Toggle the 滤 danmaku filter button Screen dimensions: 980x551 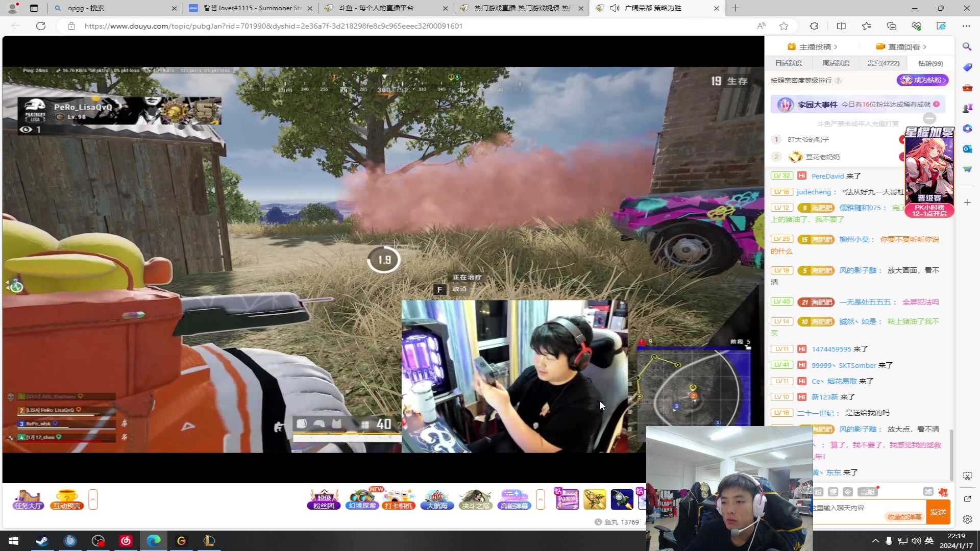928,492
